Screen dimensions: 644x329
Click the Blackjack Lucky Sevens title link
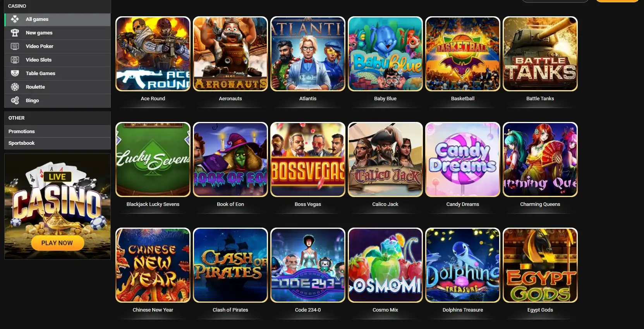(x=153, y=204)
